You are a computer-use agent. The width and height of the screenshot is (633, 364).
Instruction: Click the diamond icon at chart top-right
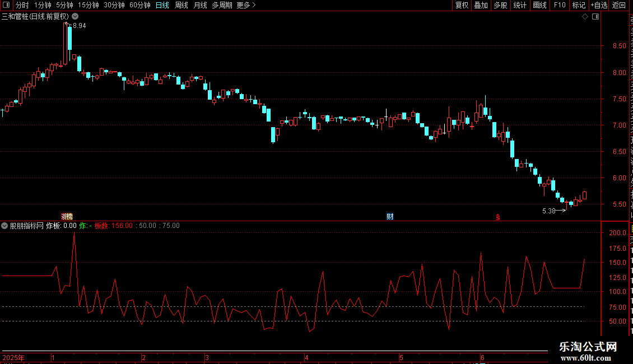585,17
